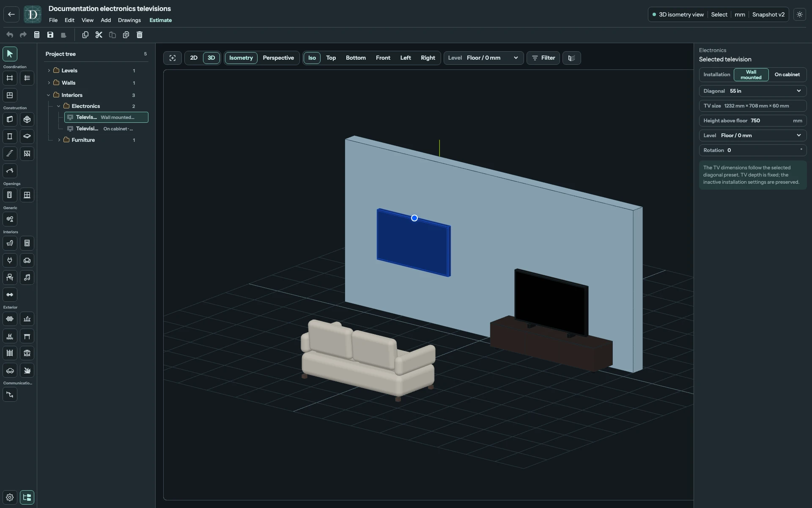Switch to 3D view mode
The width and height of the screenshot is (812, 508).
(211, 58)
